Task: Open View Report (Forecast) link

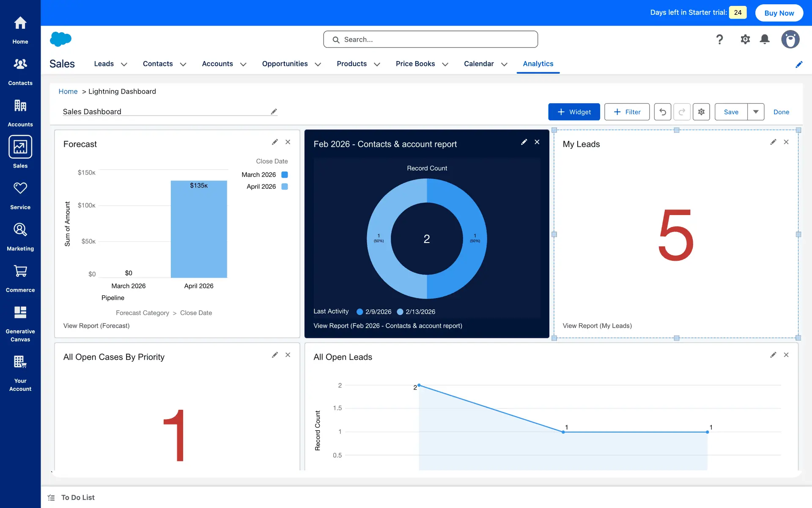Action: pyautogui.click(x=96, y=326)
